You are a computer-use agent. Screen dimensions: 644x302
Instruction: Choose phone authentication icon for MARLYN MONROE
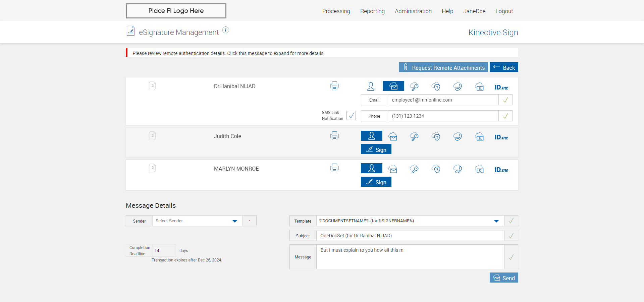[458, 169]
